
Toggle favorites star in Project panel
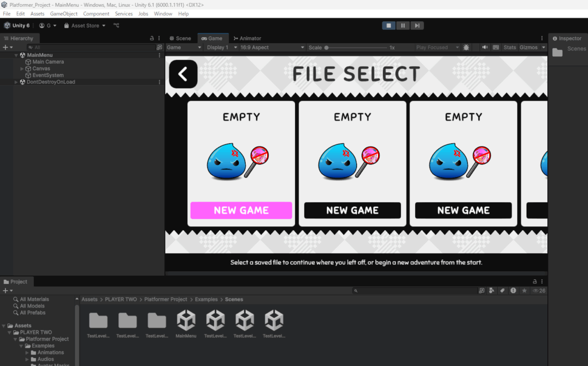(x=524, y=291)
